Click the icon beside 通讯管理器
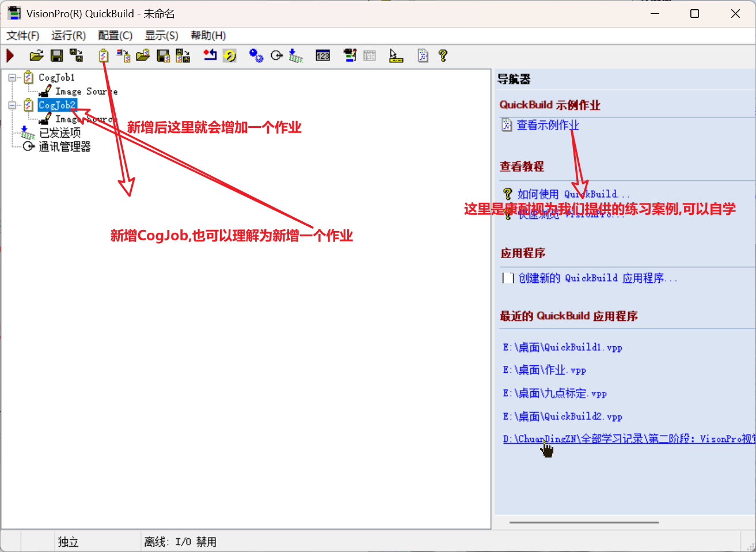Screen dimensions: 756x552 (x=29, y=147)
